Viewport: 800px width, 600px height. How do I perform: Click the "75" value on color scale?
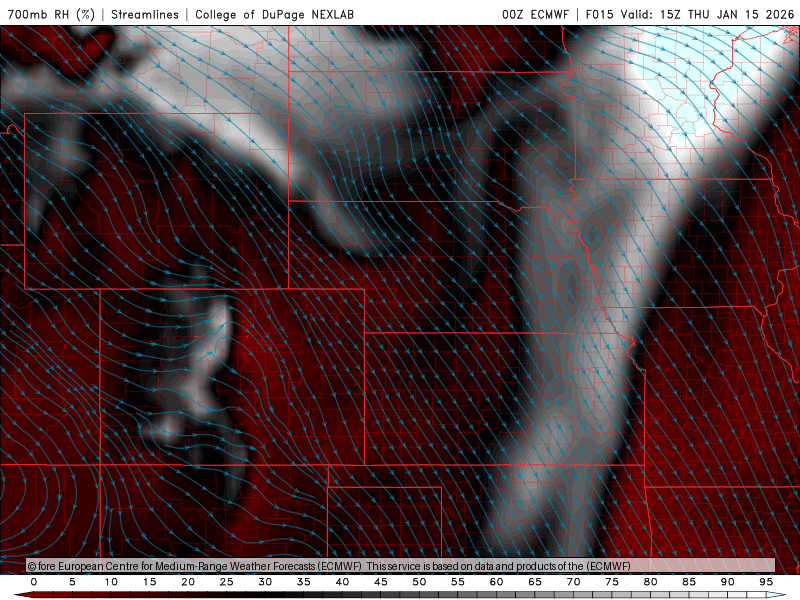612,582
